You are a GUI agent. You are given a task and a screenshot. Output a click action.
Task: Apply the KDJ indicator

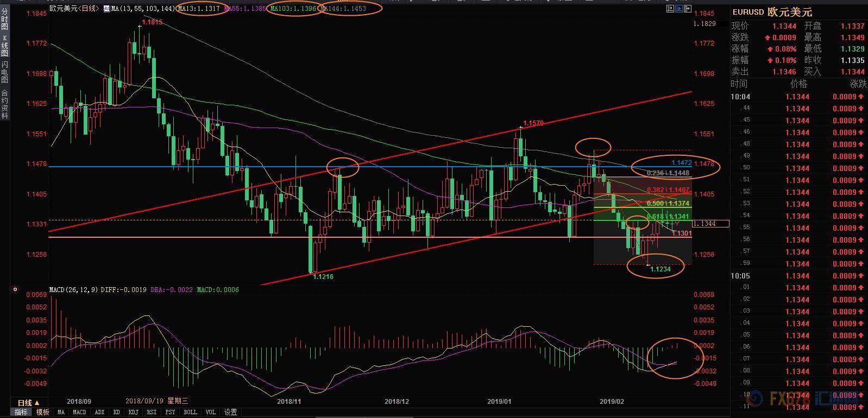point(133,412)
